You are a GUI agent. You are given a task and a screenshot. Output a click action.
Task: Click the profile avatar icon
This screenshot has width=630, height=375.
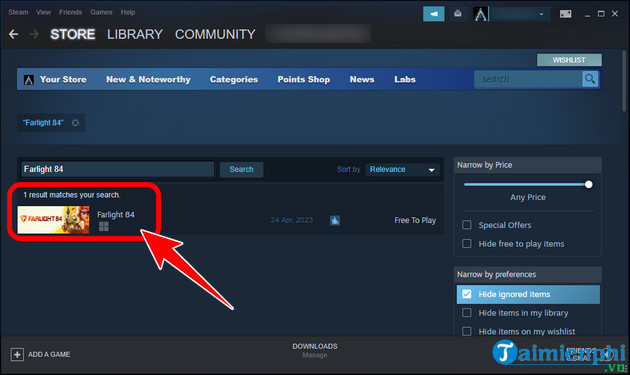pyautogui.click(x=481, y=14)
